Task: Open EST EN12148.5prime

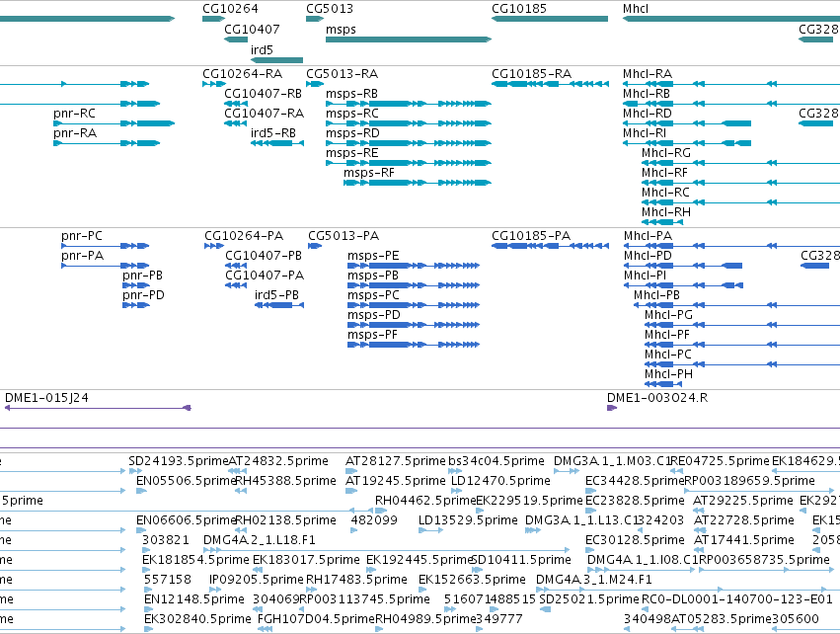Action: pos(194,599)
